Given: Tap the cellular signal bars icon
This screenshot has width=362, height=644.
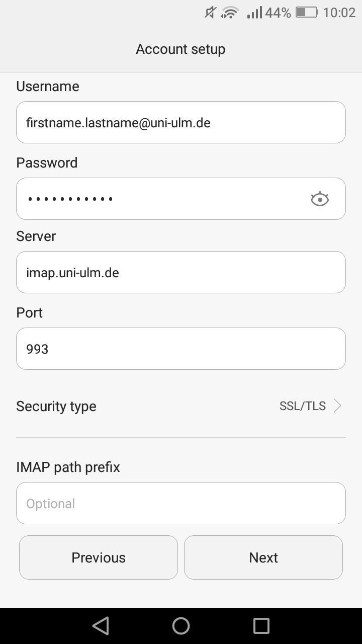Looking at the screenshot, I should pyautogui.click(x=254, y=13).
